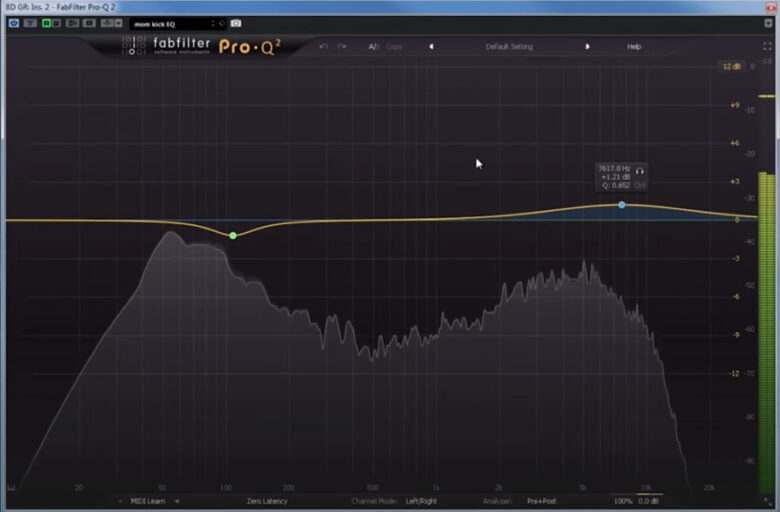Select the green EQ band node
780x512 pixels.
click(x=233, y=235)
